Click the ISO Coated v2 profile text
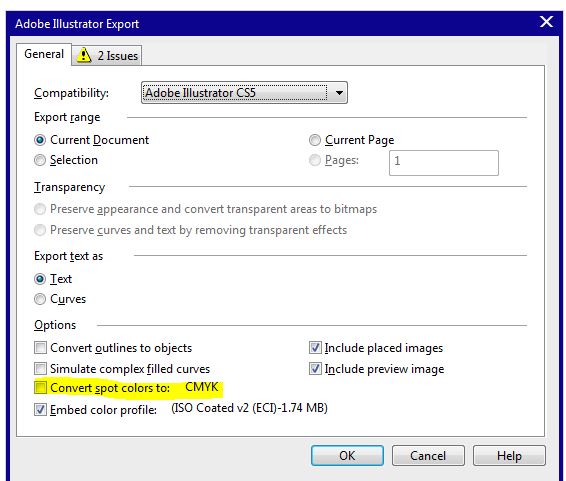 pyautogui.click(x=249, y=408)
